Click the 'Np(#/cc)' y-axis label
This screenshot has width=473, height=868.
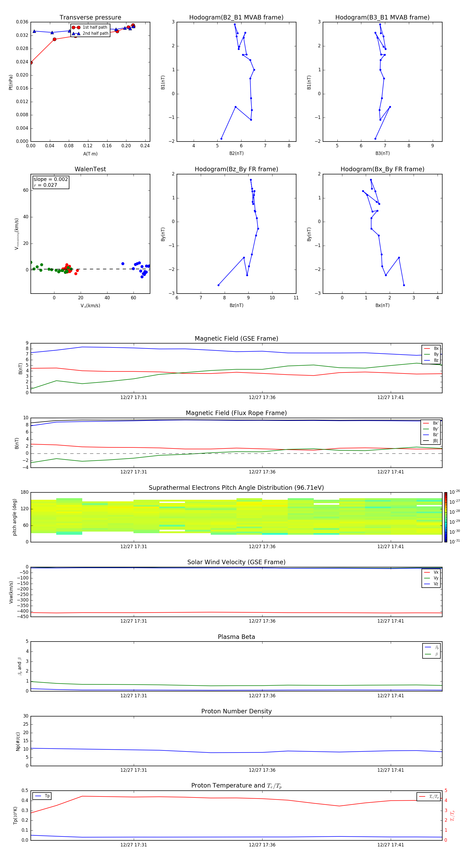(18, 741)
